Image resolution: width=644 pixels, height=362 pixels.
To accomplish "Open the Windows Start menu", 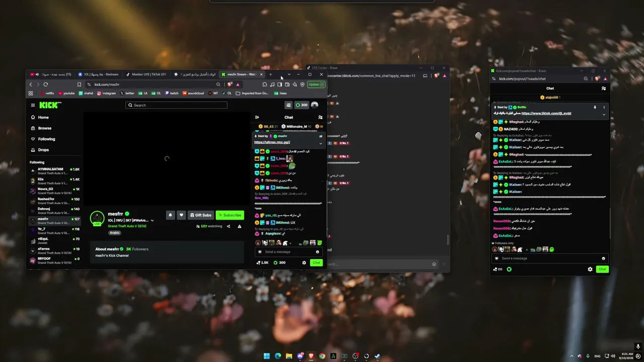I will [x=267, y=356].
